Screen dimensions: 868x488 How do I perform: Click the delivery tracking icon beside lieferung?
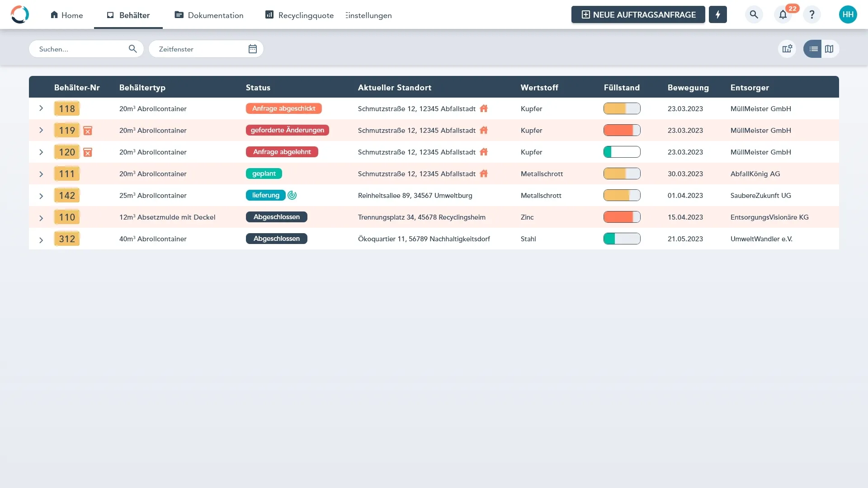[292, 195]
